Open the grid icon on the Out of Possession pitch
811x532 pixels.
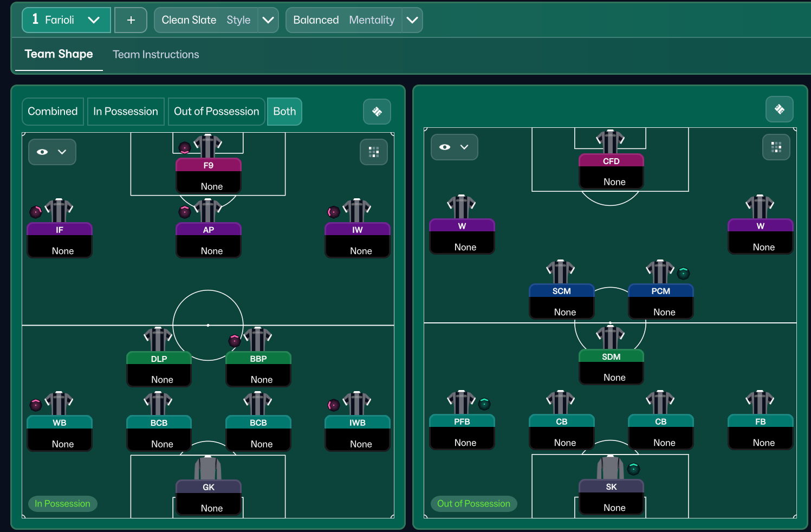coord(776,147)
